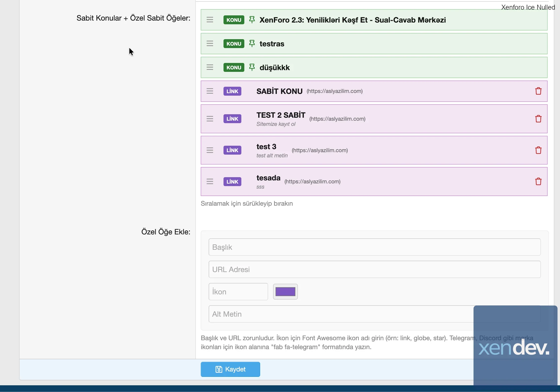Click KONU badge on testras row
Viewport: 560px width, 392px height.
[233, 44]
